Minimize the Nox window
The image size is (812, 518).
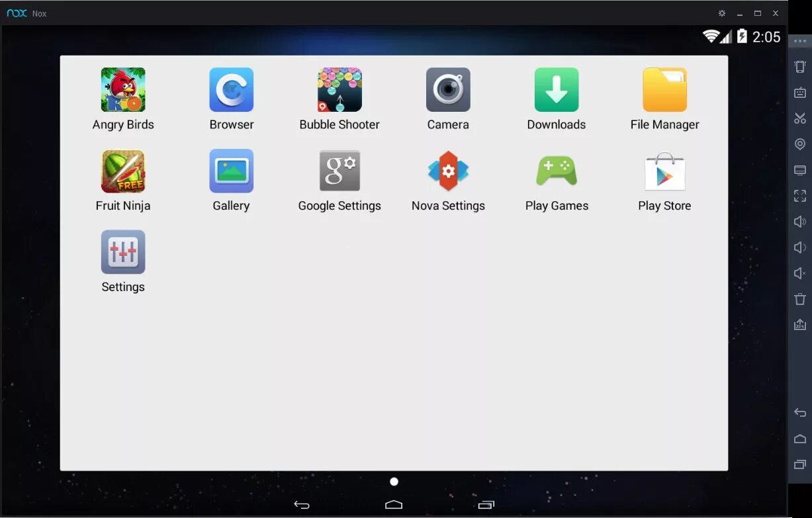point(740,13)
